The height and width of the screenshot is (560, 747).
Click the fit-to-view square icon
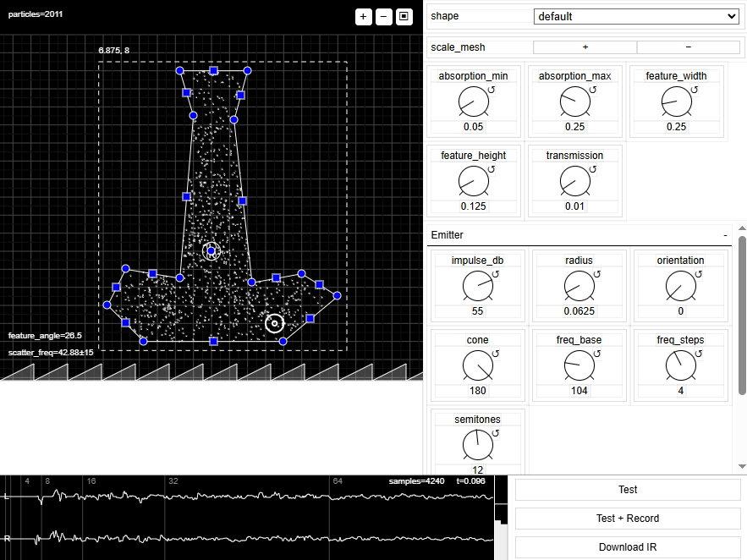tap(404, 16)
